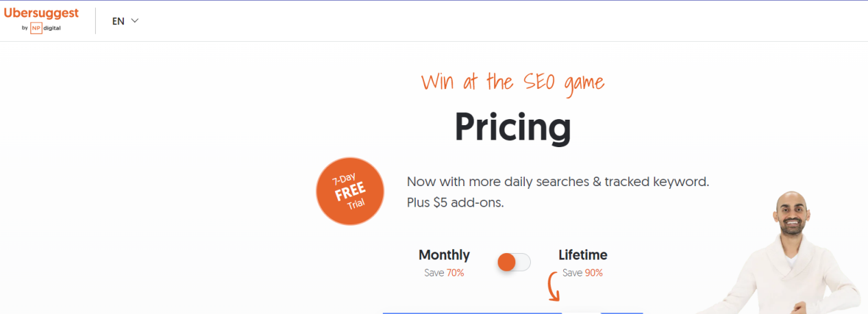Click the orange knob of the pricing switch
This screenshot has height=314, width=868.
(x=507, y=262)
